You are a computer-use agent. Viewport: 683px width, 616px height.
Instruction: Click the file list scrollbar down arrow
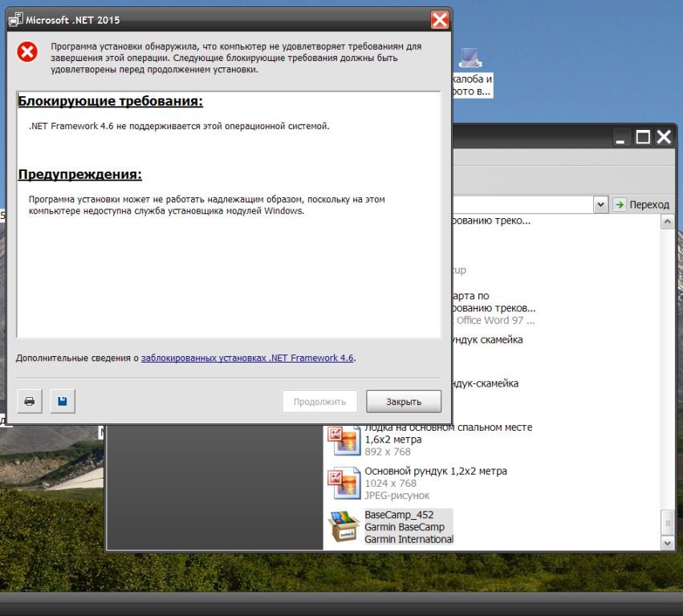pos(667,543)
